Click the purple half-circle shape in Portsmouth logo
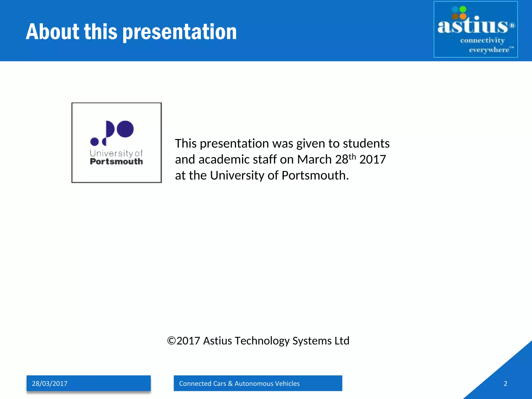Image resolution: width=532 pixels, height=399 pixels. pos(110,129)
